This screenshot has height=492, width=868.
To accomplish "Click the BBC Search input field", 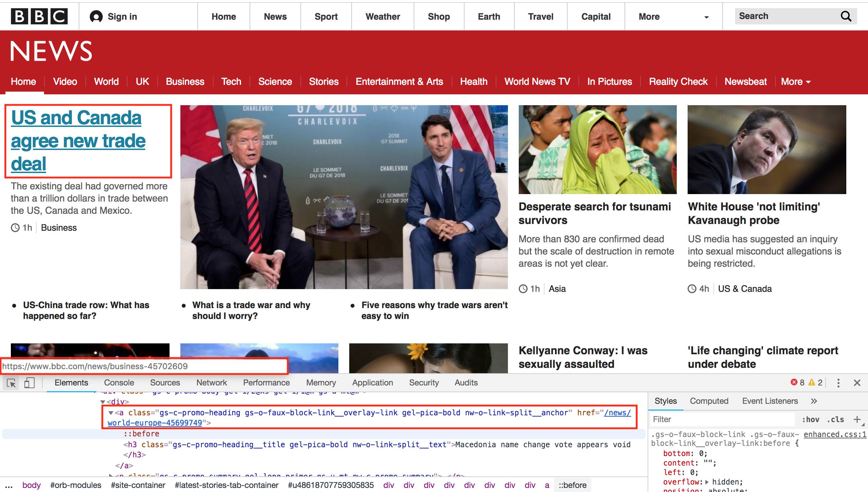I will tap(787, 16).
